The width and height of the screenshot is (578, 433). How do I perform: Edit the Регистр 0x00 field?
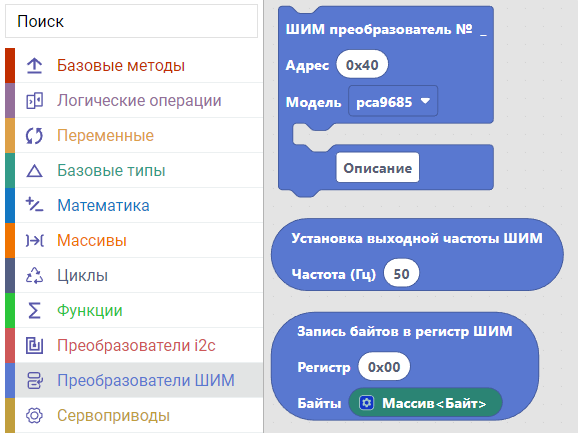pos(384,367)
